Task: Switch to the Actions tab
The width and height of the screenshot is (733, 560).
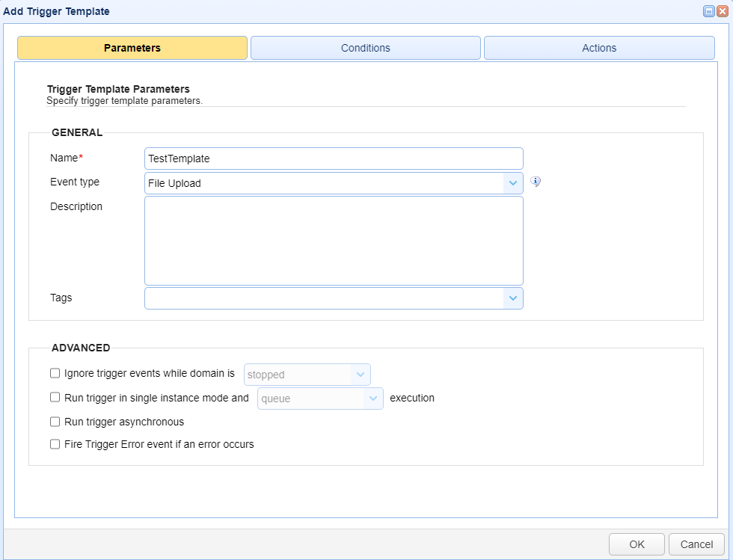Action: [599, 48]
